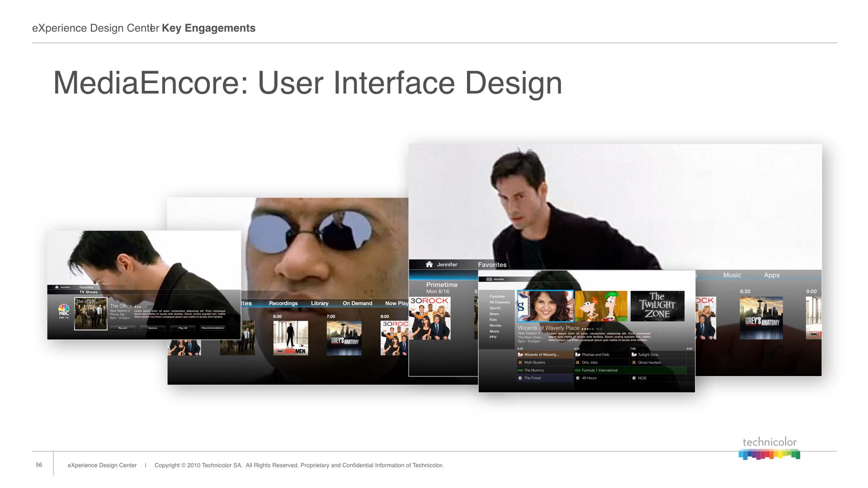Select the Phenias and Ferb guide entry
This screenshot has height=488, width=868.
click(x=602, y=355)
